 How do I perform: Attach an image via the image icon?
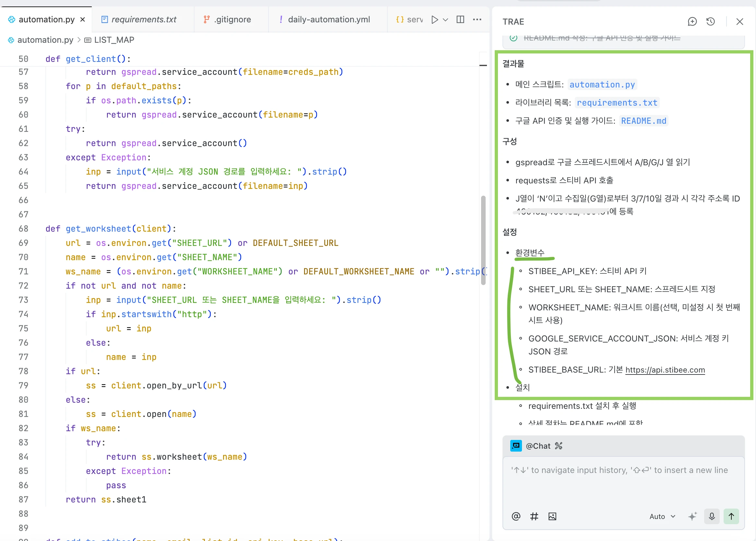(552, 516)
